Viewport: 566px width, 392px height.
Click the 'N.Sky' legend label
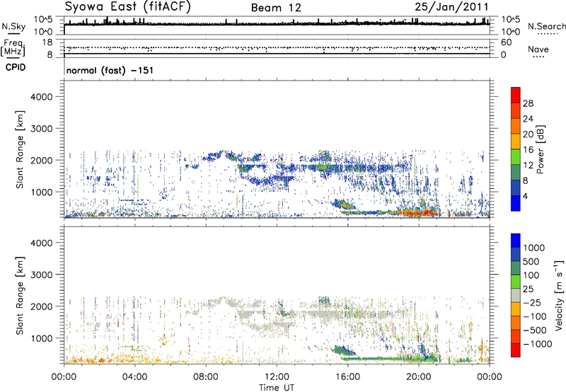(13, 26)
